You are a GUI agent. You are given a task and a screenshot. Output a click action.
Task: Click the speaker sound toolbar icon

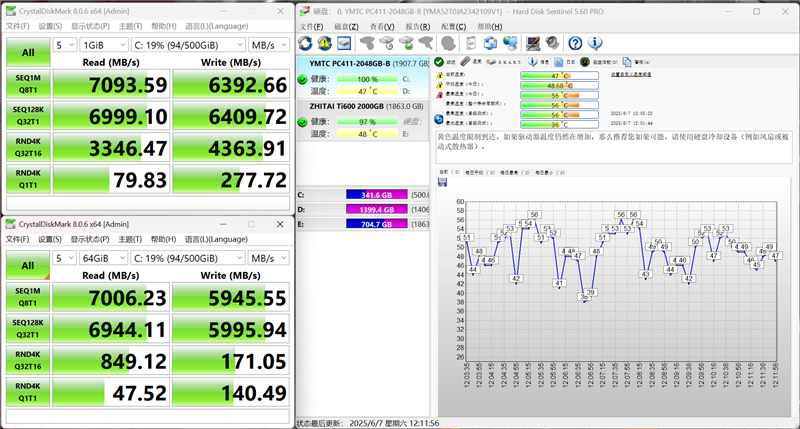pos(553,42)
